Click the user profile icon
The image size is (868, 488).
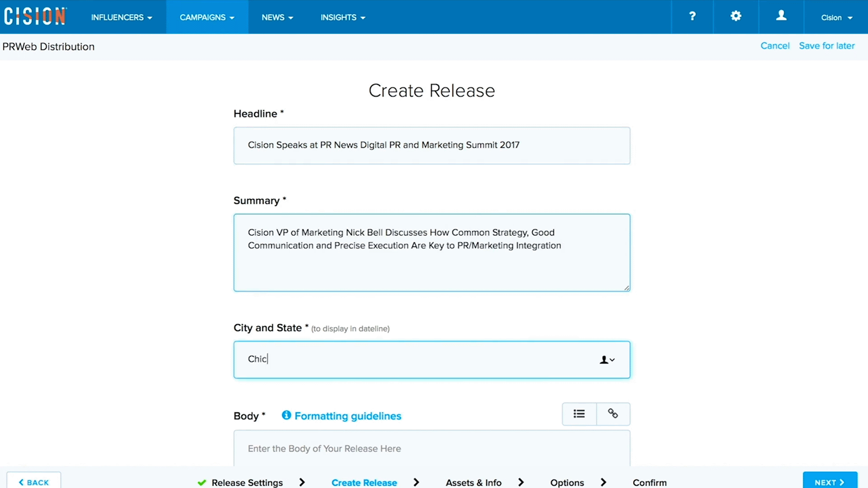pos(780,16)
